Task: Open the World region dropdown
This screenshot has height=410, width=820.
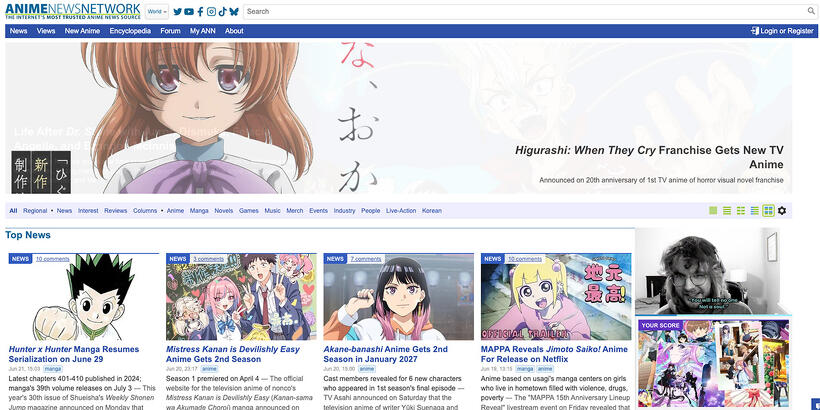Action: (157, 12)
